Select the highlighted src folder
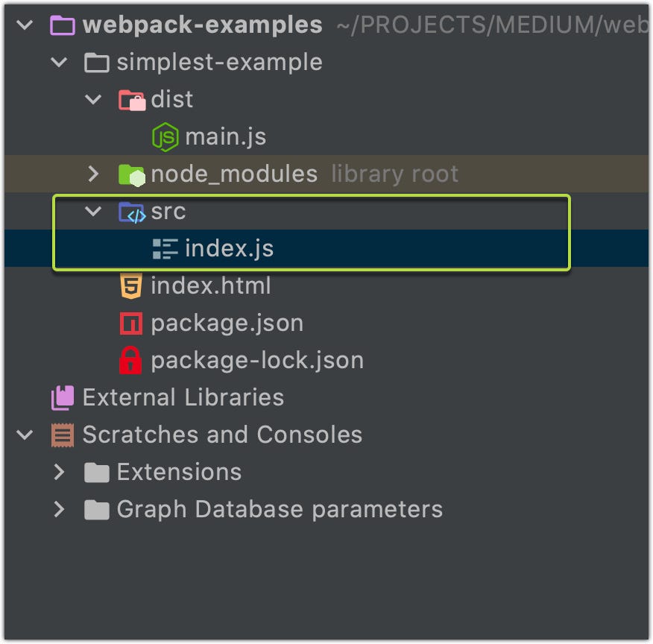This screenshot has width=653, height=644. pyautogui.click(x=168, y=212)
